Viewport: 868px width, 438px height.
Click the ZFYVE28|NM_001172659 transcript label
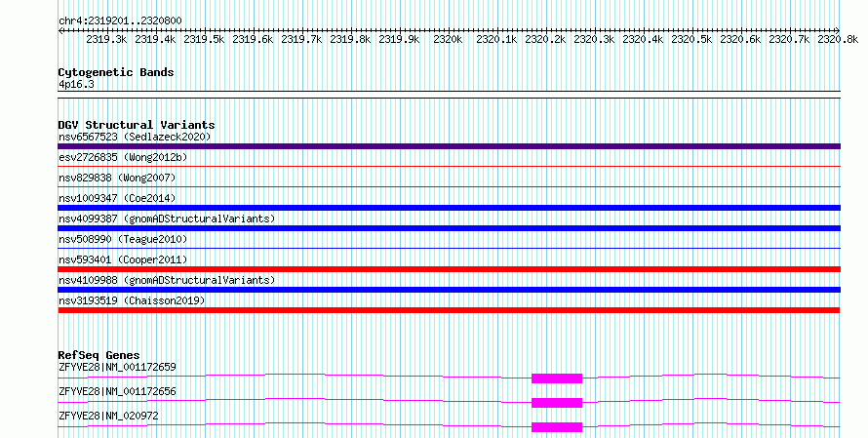point(117,367)
